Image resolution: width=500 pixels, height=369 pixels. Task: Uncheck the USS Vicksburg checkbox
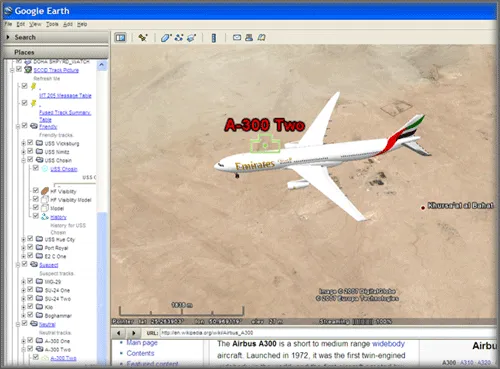pyautogui.click(x=30, y=143)
